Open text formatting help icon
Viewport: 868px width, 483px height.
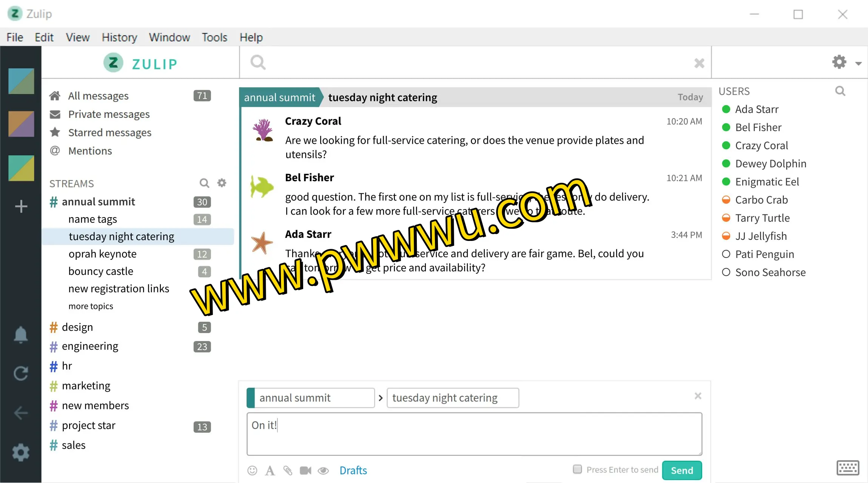270,470
